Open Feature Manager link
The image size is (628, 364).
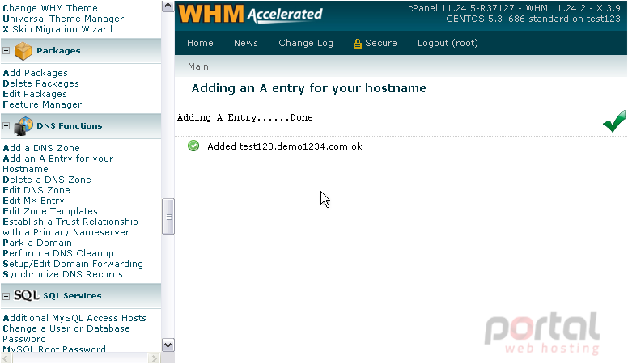coord(42,104)
